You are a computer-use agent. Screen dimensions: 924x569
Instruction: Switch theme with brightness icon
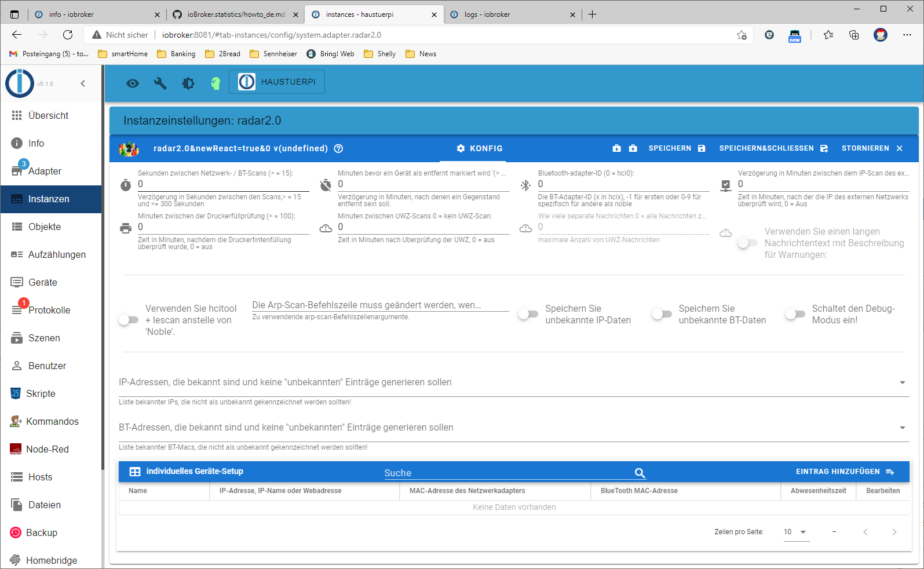pos(188,83)
